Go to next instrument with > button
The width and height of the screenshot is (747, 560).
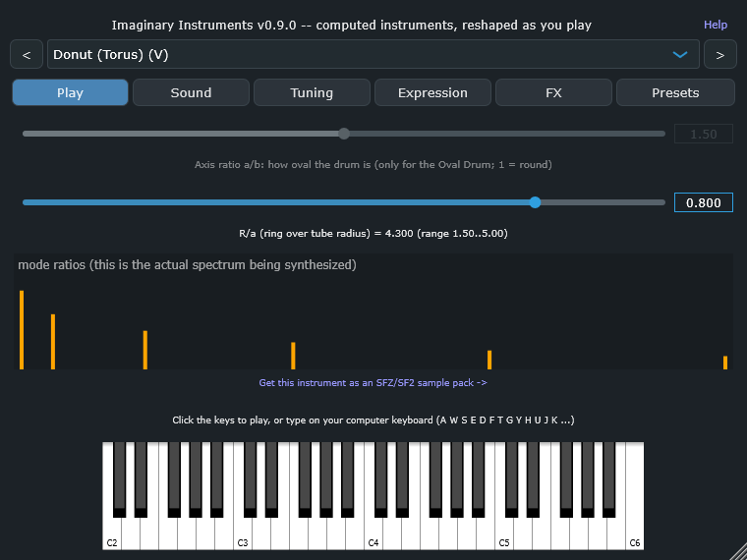719,55
